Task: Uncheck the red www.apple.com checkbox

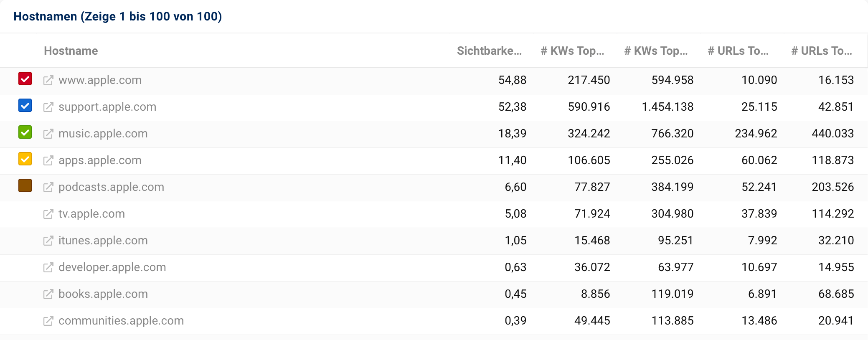Action: click(x=25, y=79)
